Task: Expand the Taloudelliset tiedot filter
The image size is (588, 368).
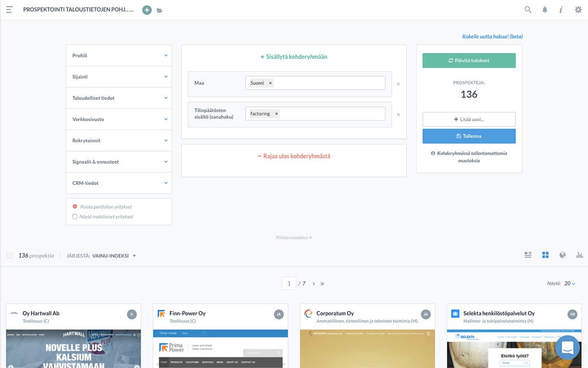Action: tap(119, 98)
